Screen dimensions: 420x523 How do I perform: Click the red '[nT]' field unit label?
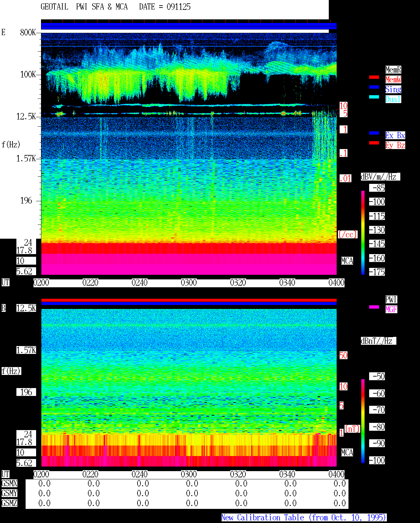[x=352, y=429]
